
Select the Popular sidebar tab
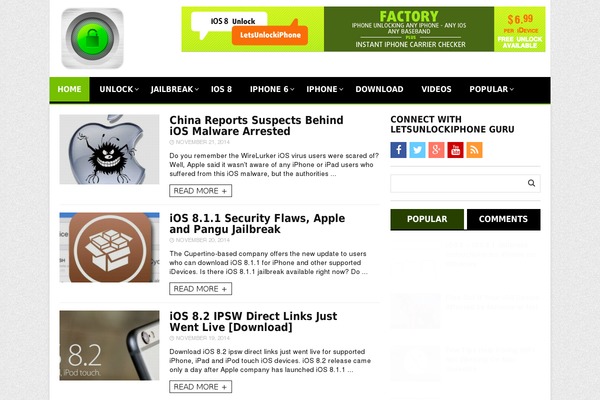(427, 219)
